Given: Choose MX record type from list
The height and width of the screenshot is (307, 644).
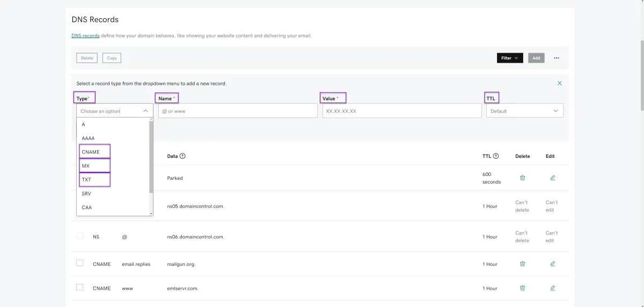Looking at the screenshot, I should pos(113,166).
